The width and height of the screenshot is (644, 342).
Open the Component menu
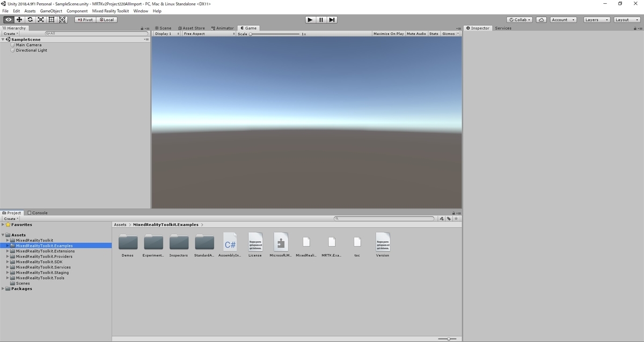pos(77,11)
